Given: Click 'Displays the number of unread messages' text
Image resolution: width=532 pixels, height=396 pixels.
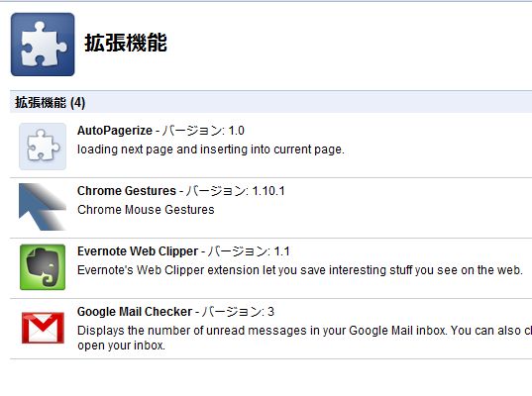Looking at the screenshot, I should [305, 338].
